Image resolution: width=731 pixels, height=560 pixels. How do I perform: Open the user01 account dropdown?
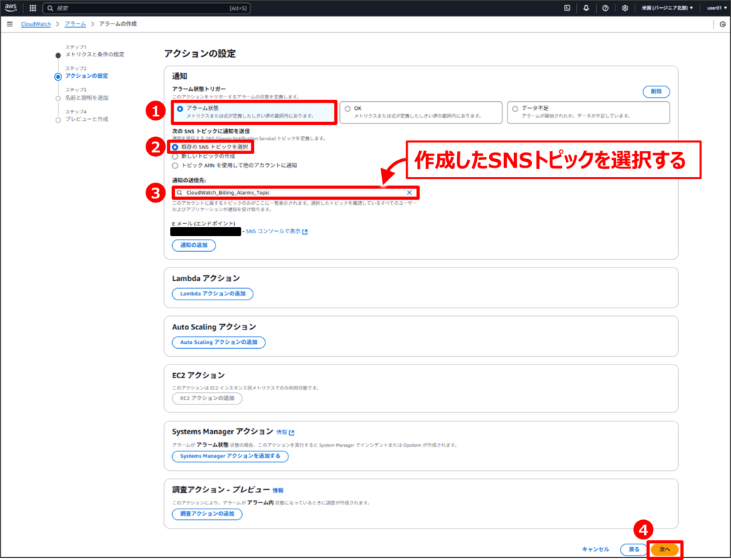(717, 8)
